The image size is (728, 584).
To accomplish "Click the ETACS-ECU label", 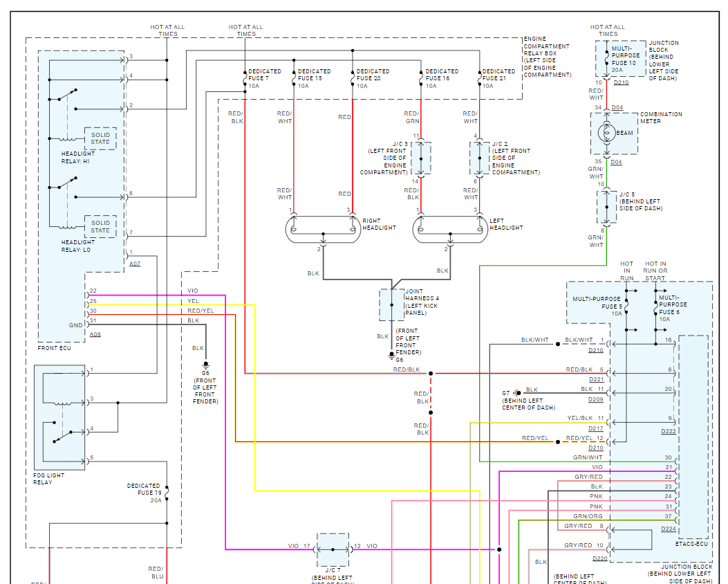I will (x=691, y=544).
